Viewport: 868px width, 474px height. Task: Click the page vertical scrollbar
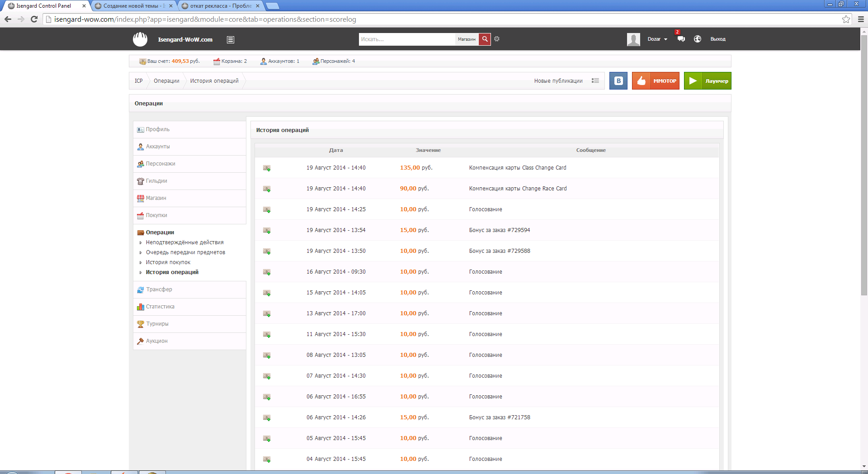point(864,181)
